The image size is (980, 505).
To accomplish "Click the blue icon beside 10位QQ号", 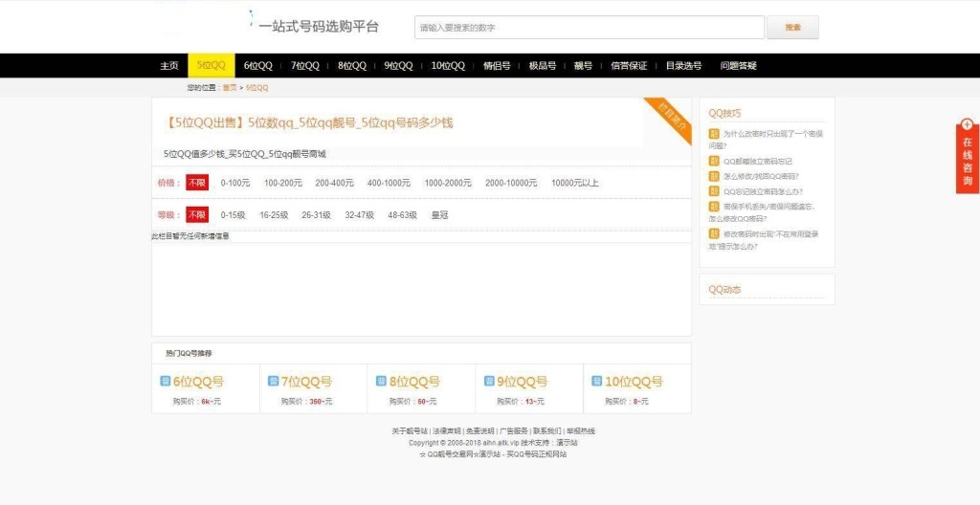I will click(597, 382).
